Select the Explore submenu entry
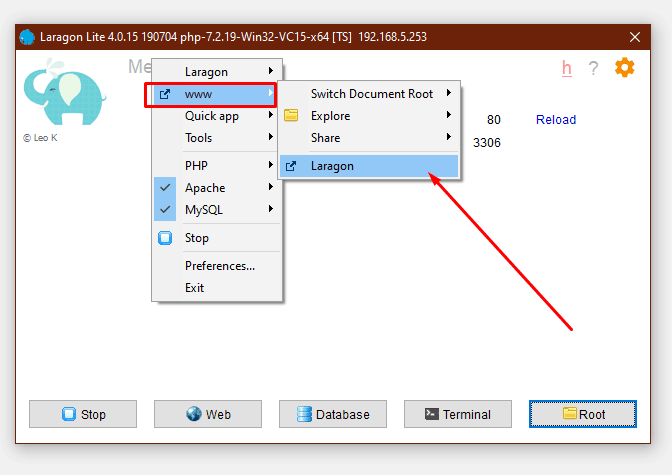This screenshot has width=672, height=475. click(369, 116)
